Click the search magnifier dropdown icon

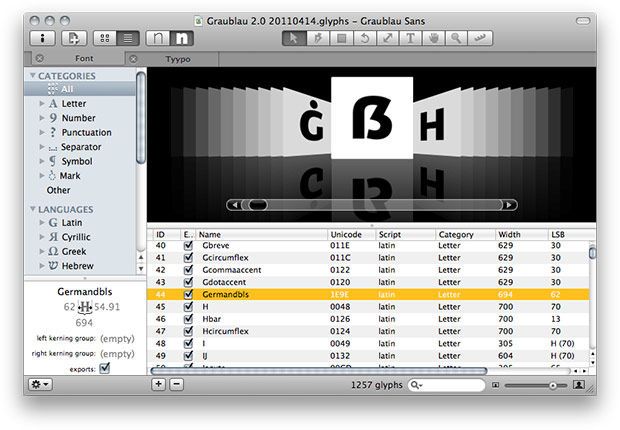point(417,385)
